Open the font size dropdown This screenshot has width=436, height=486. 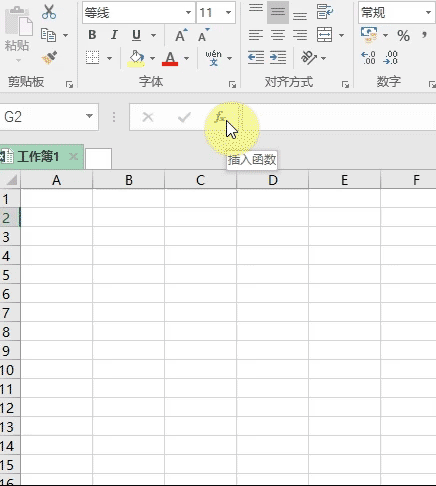click(228, 13)
